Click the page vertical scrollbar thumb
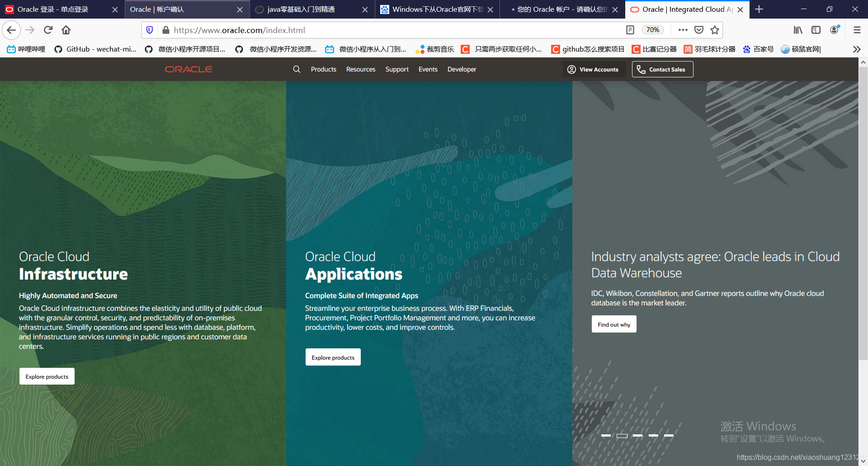The height and width of the screenshot is (466, 868). click(863, 213)
